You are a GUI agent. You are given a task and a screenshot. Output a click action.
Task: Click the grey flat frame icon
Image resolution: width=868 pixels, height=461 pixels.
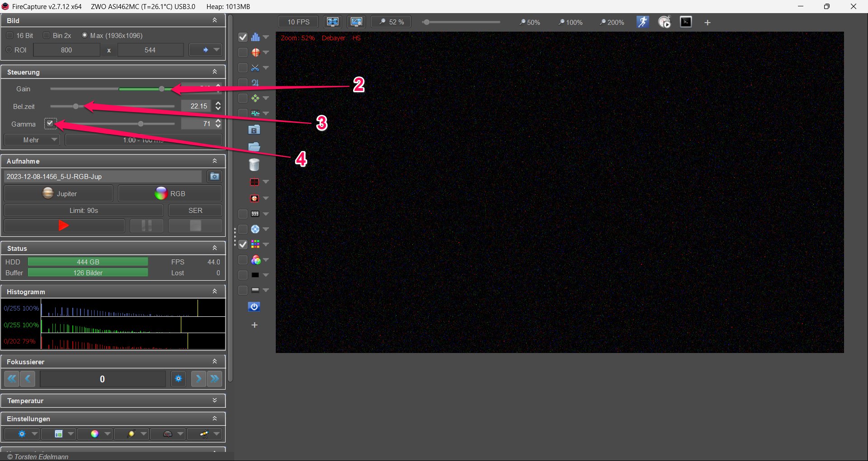click(255, 290)
